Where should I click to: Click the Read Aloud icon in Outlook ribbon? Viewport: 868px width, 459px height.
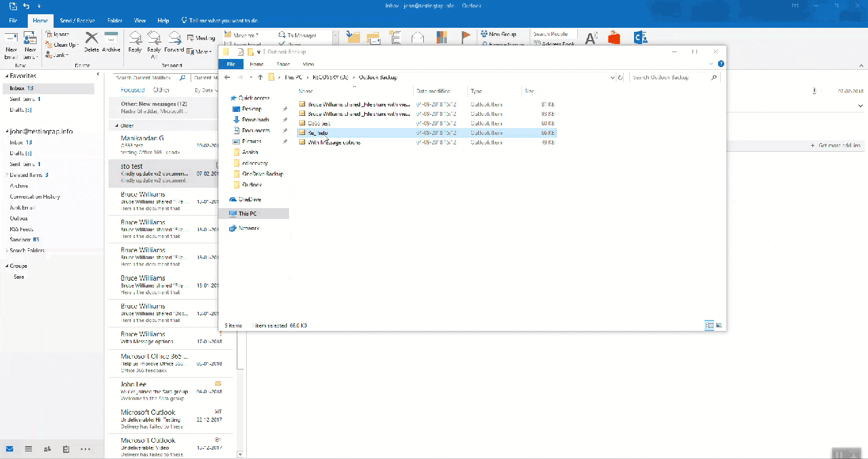(591, 39)
